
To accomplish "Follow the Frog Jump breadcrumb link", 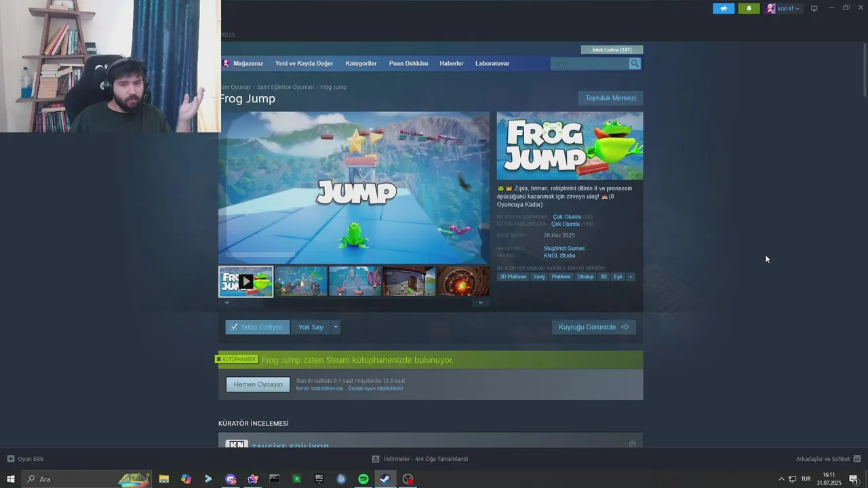I will 333,87.
